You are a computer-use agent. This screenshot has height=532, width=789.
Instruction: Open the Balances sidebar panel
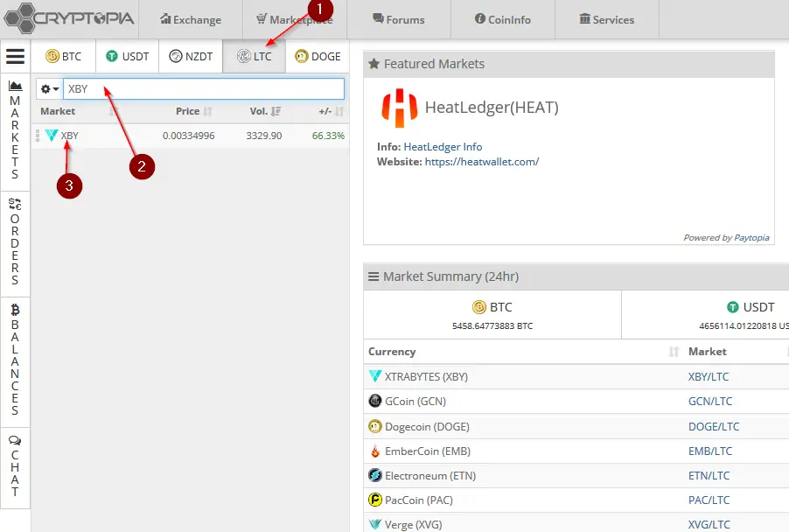[x=15, y=360]
